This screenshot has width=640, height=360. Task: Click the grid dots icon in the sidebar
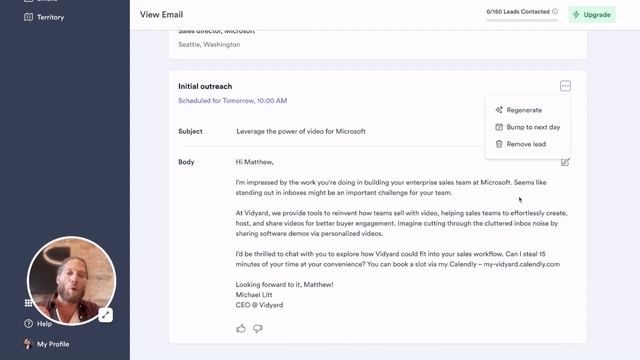(x=28, y=303)
